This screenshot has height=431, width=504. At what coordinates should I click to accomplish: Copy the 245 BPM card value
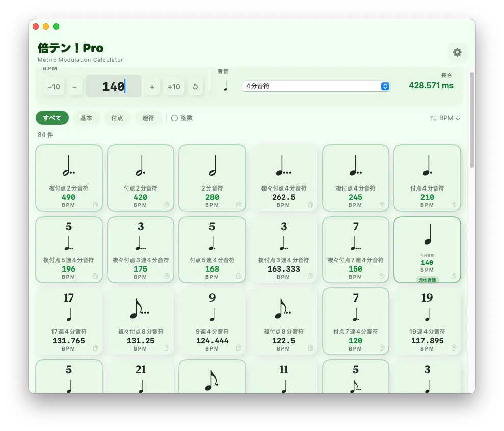tap(382, 205)
